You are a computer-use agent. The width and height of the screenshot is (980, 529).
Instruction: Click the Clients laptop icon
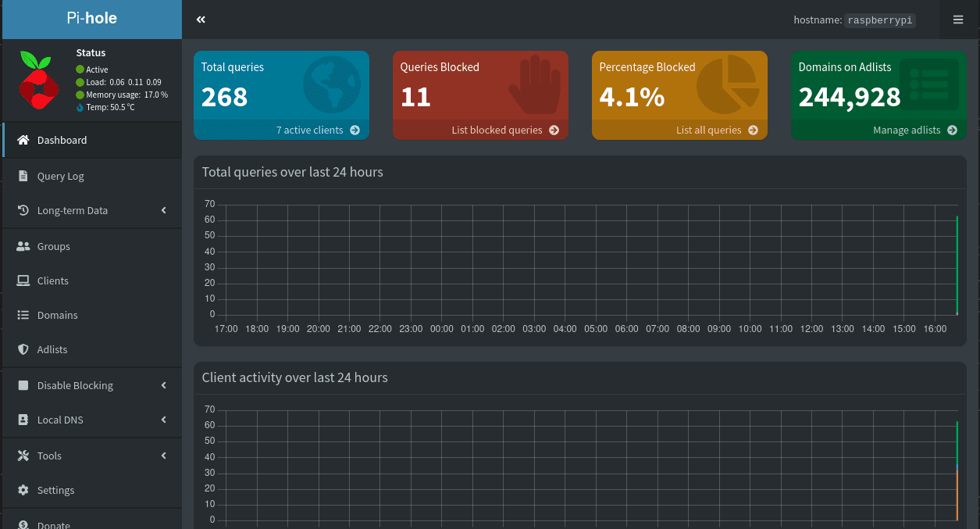pyautogui.click(x=23, y=281)
